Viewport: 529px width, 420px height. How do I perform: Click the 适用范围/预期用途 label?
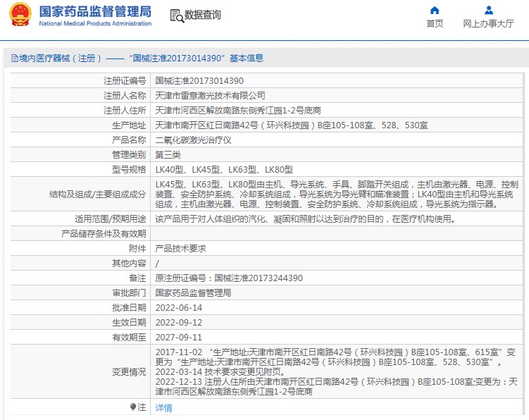click(x=111, y=219)
